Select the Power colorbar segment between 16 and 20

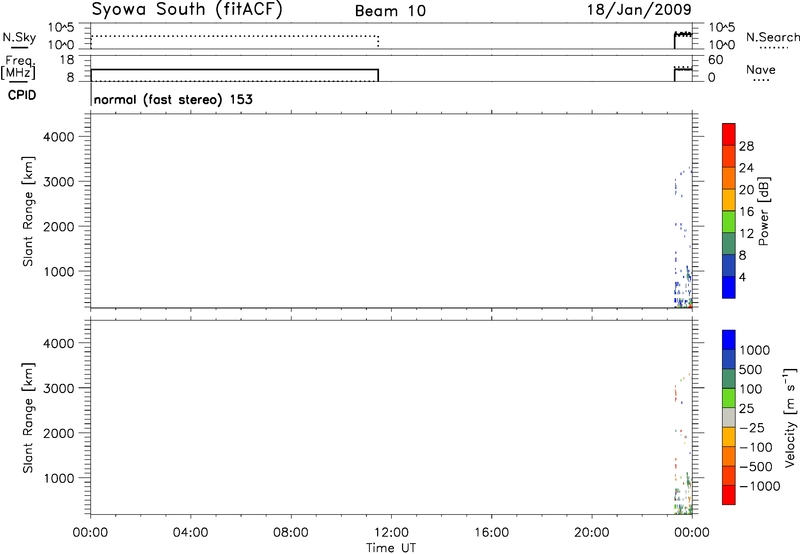pyautogui.click(x=729, y=200)
